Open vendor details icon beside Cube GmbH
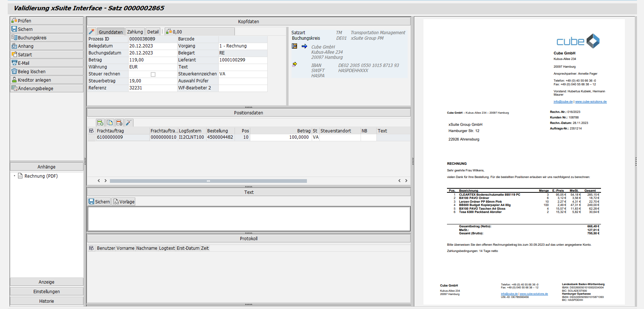 coord(294,46)
